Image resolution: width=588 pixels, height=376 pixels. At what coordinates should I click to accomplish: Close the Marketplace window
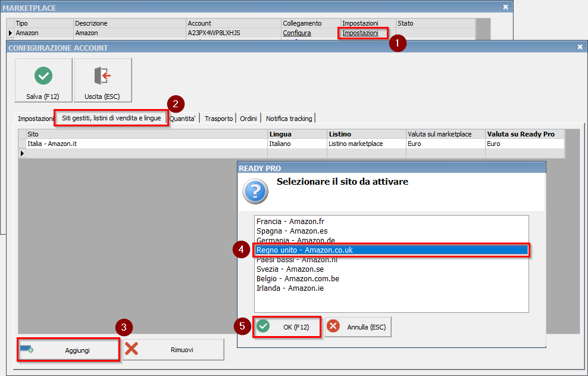[505, 7]
